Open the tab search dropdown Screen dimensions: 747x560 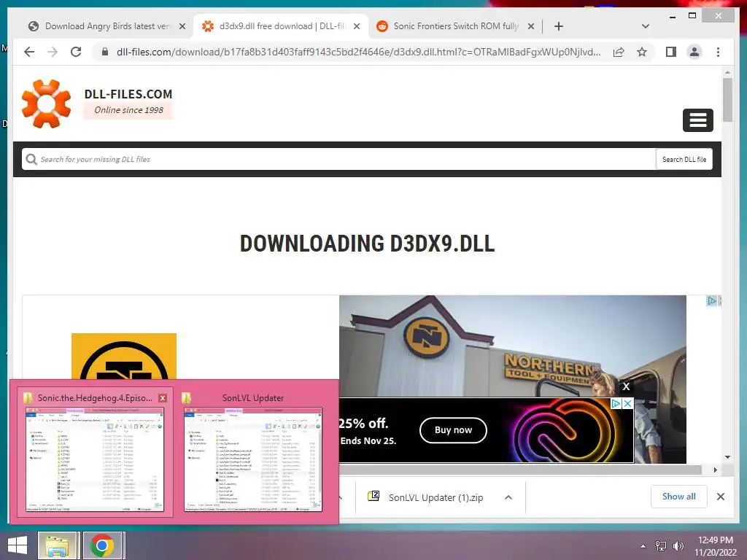point(645,26)
